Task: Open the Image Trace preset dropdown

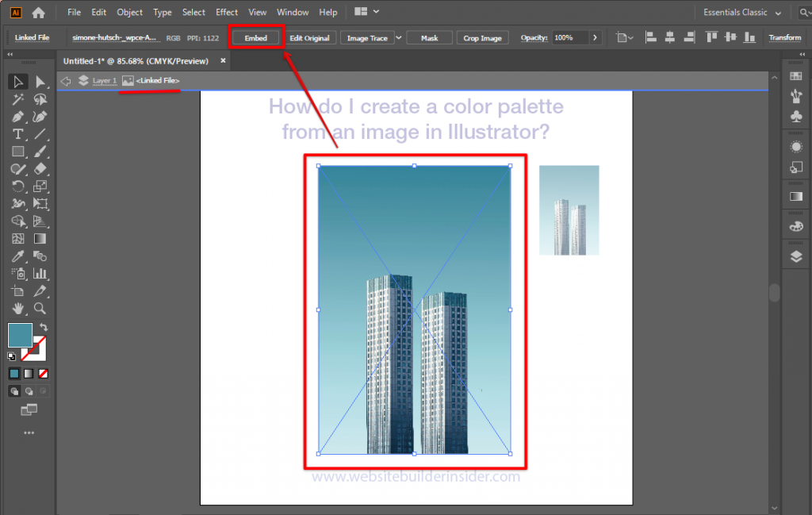Action: click(398, 37)
